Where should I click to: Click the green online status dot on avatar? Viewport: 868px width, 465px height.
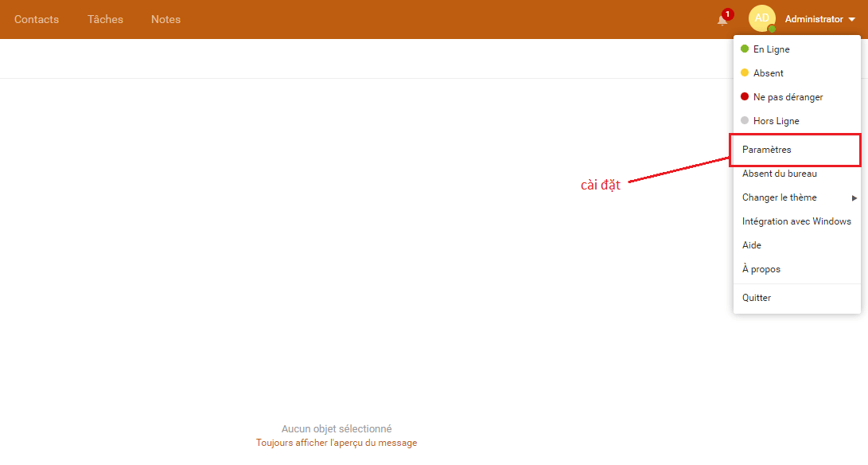772,29
